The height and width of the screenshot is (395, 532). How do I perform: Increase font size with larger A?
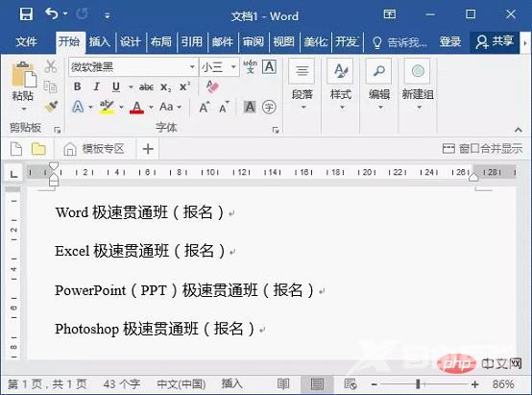tap(205, 108)
